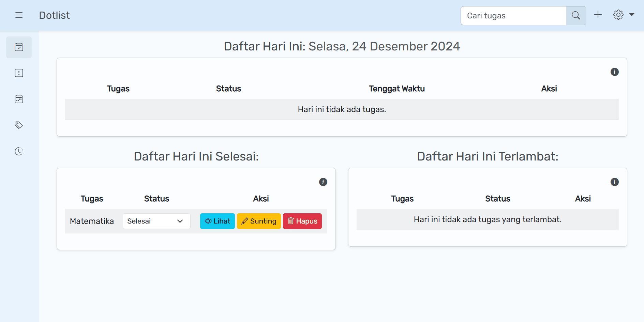
Task: Focus the Cari tugas search field
Action: click(513, 16)
